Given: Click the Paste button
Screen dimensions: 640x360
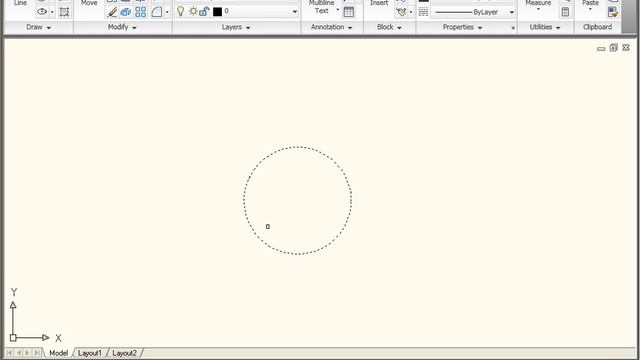Looking at the screenshot, I should point(590,4).
